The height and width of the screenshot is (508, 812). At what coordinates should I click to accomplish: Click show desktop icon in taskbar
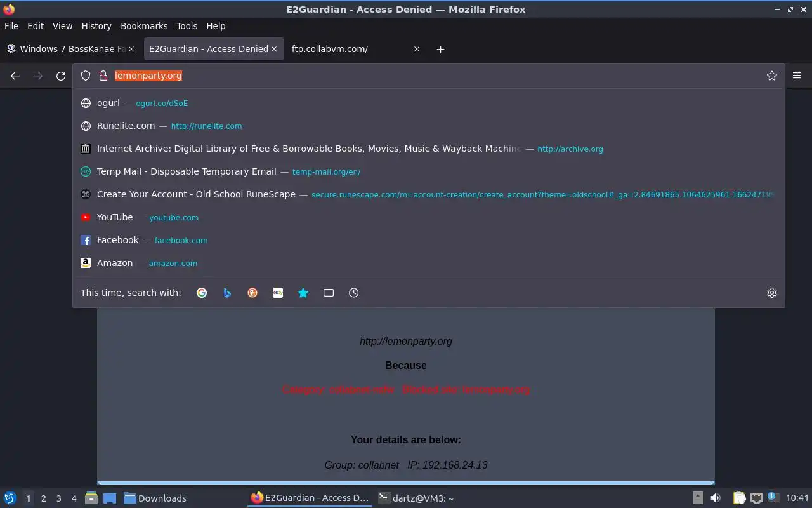click(x=110, y=498)
